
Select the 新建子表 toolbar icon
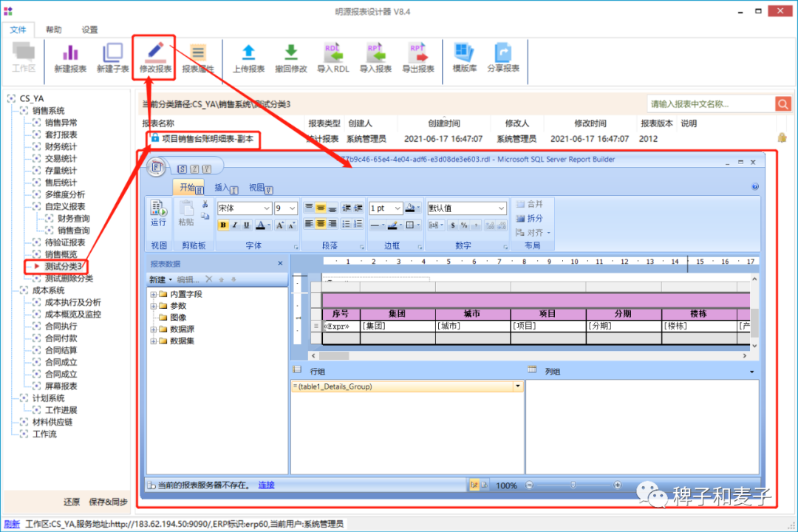(112, 58)
